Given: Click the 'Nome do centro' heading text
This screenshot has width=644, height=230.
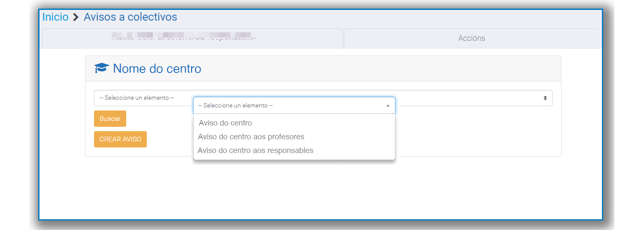Looking at the screenshot, I should pyautogui.click(x=157, y=69).
